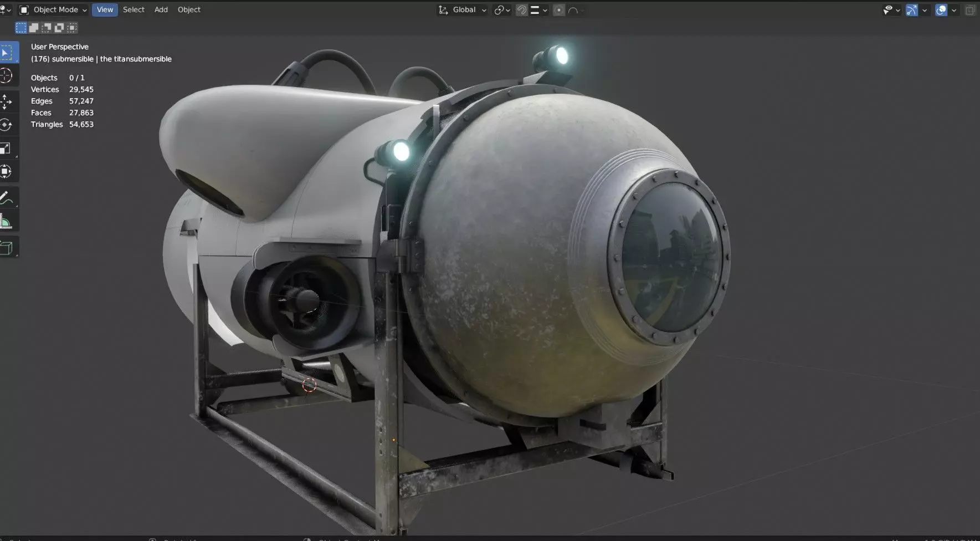Choose Invert Selection mode icon
This screenshot has width=980, height=541.
(59, 28)
